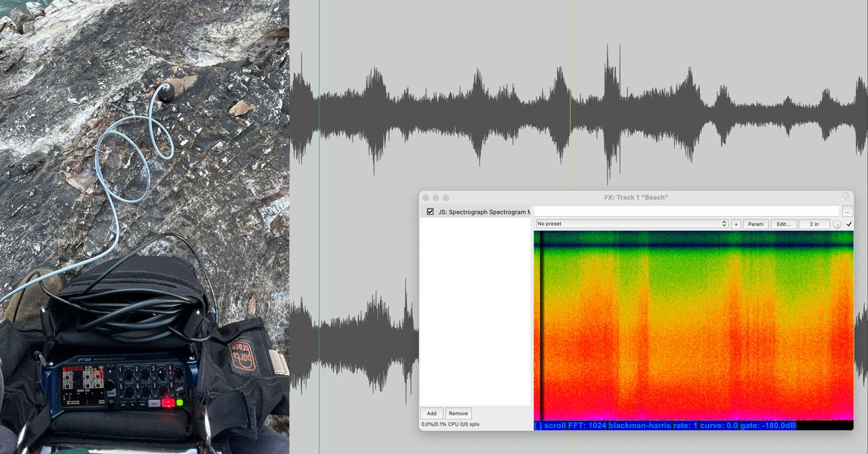Adjust the wet/dry mix knob
Image resolution: width=868 pixels, height=454 pixels.
pos(837,224)
